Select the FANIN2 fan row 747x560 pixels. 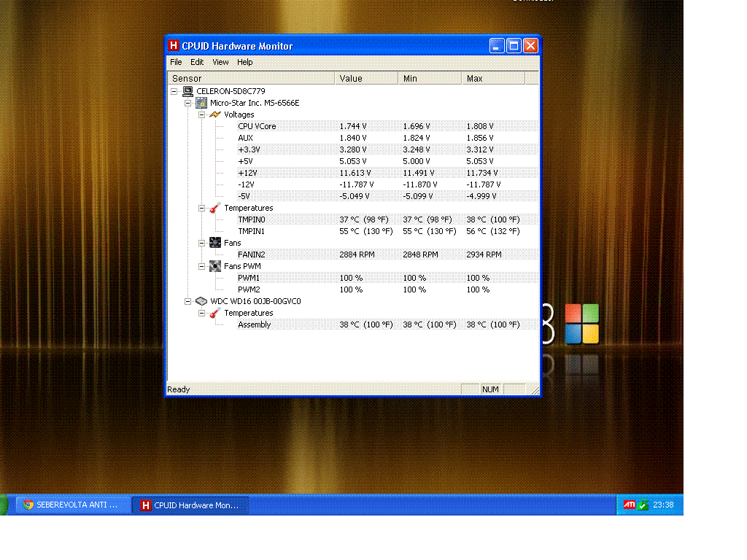point(388,254)
